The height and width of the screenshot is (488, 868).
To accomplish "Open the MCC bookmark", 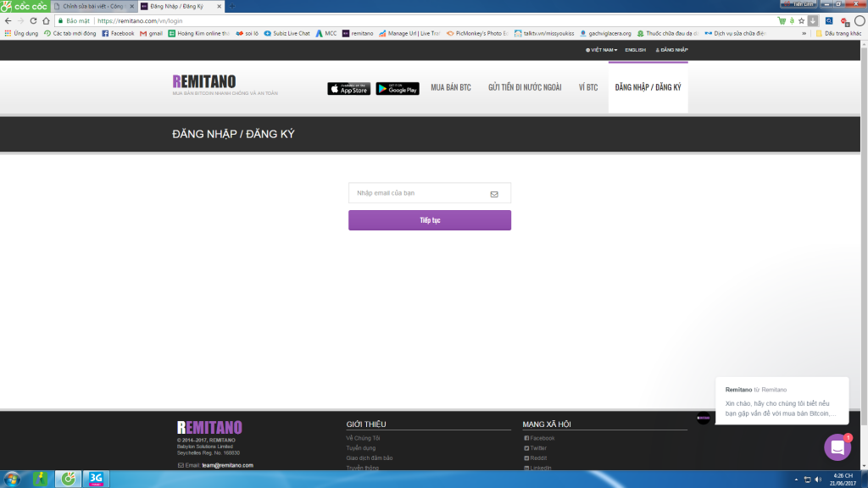I will point(326,33).
